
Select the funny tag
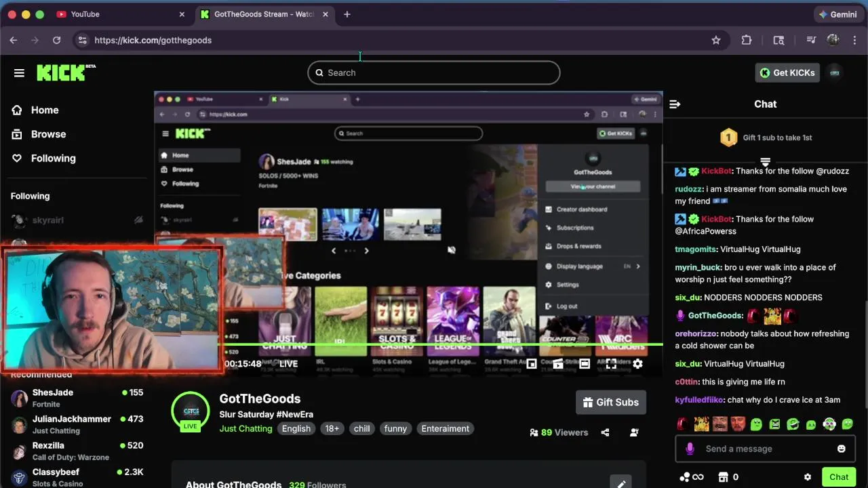(395, 428)
